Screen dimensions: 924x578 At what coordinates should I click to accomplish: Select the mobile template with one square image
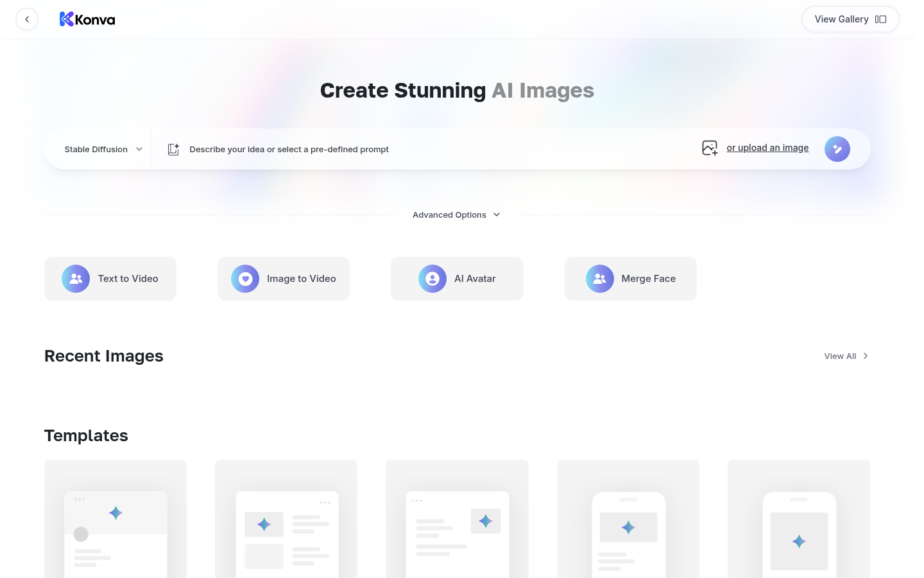pyautogui.click(x=799, y=519)
